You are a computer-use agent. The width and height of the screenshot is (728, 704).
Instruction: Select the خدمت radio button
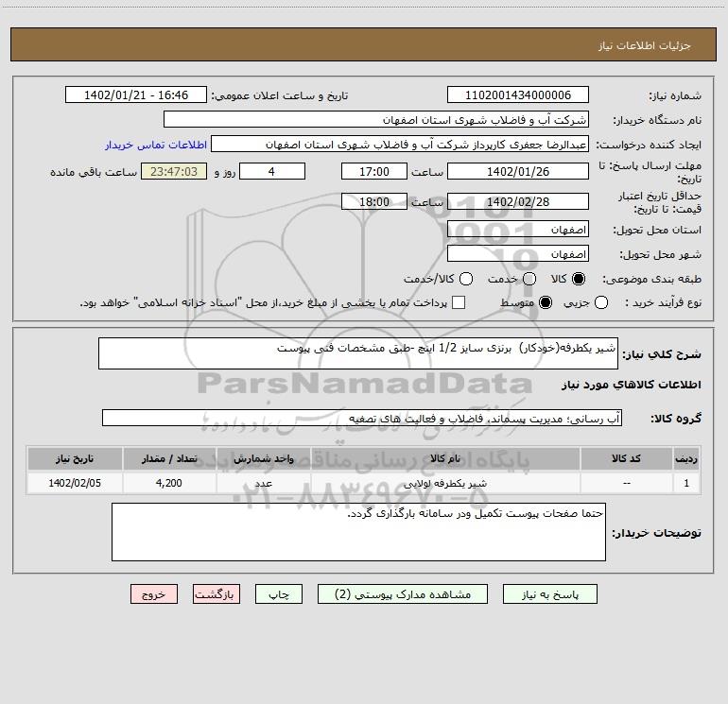tap(529, 279)
